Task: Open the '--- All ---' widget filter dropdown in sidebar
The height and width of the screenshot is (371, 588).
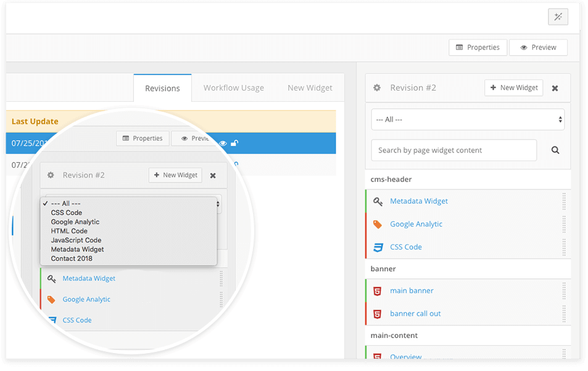Action: pos(468,119)
